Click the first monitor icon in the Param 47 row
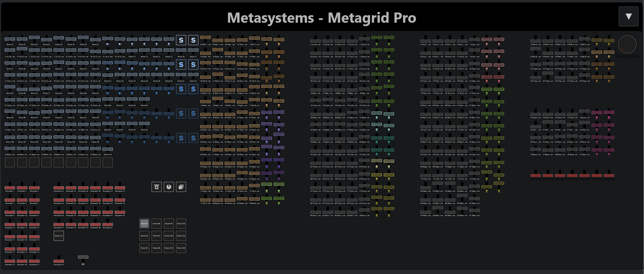Image resolution: width=644 pixels, height=274 pixels. pyautogui.click(x=132, y=69)
